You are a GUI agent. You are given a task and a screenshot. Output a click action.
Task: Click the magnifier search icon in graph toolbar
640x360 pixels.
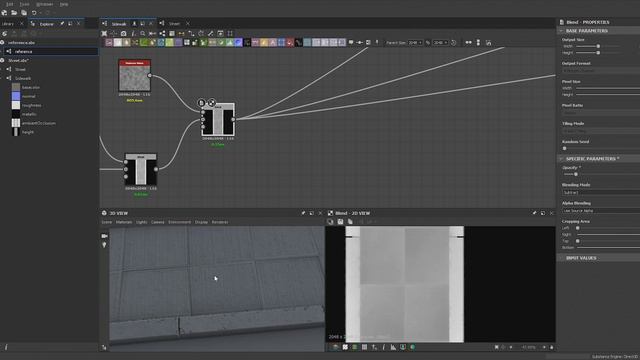point(142,33)
